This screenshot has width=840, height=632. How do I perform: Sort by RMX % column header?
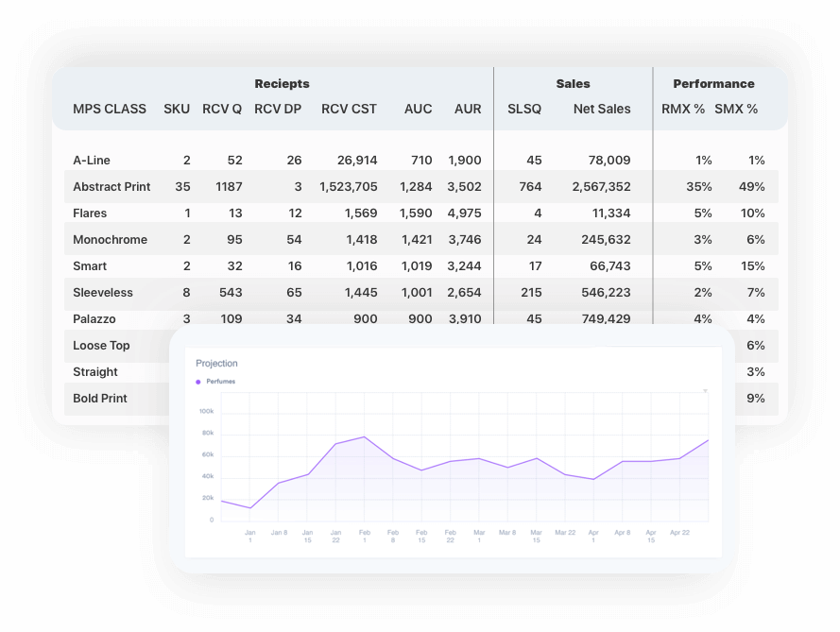pyautogui.click(x=683, y=109)
